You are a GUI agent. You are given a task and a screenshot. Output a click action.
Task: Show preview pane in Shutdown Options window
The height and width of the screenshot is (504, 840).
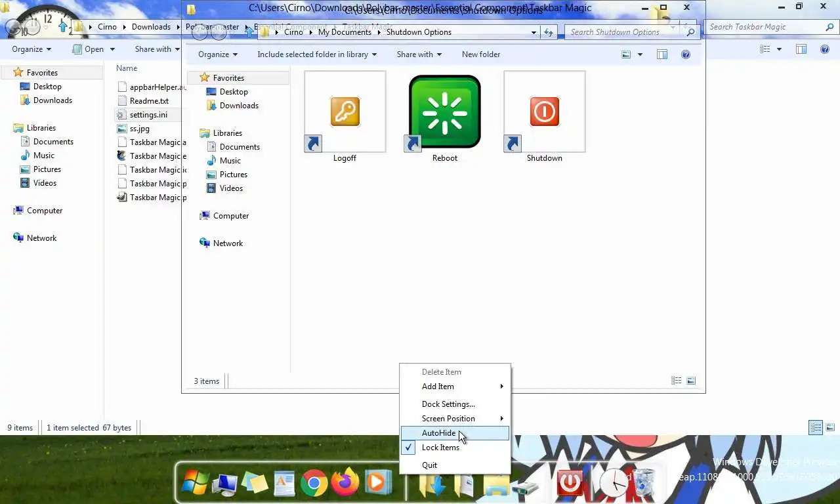(662, 54)
